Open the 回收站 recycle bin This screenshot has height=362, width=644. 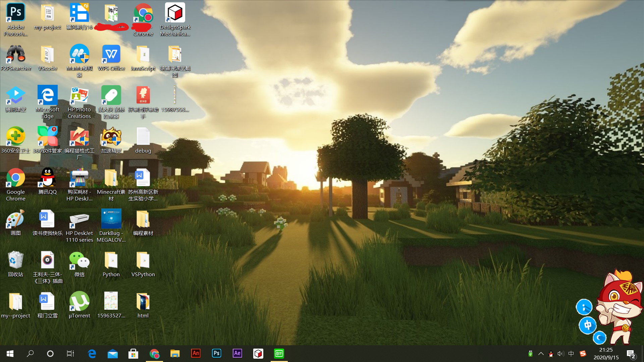tap(16, 264)
